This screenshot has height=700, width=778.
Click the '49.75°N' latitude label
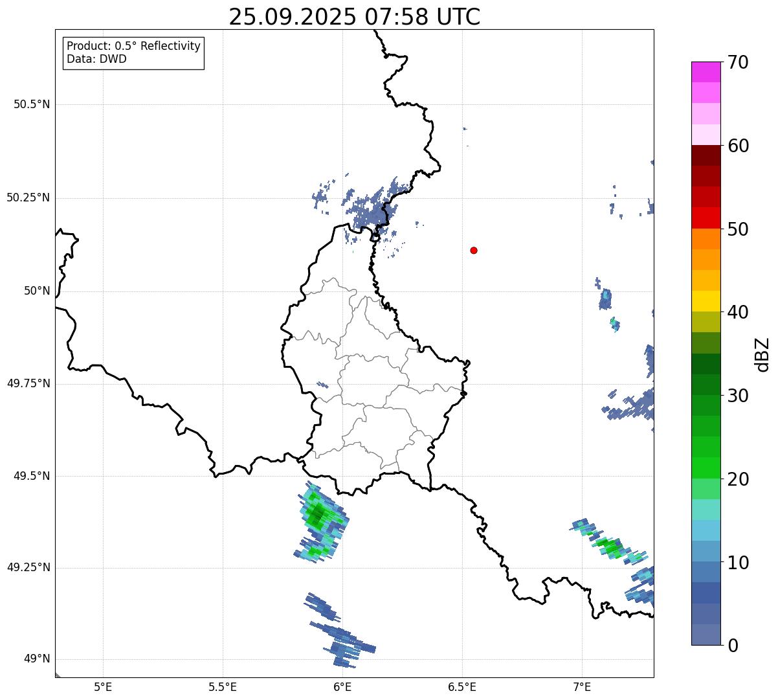pyautogui.click(x=28, y=383)
